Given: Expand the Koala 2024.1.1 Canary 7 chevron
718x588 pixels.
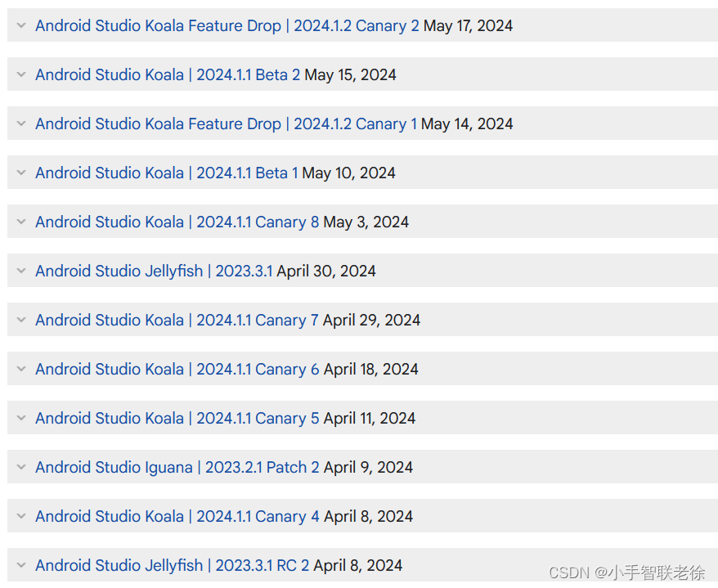Looking at the screenshot, I should [x=21, y=319].
